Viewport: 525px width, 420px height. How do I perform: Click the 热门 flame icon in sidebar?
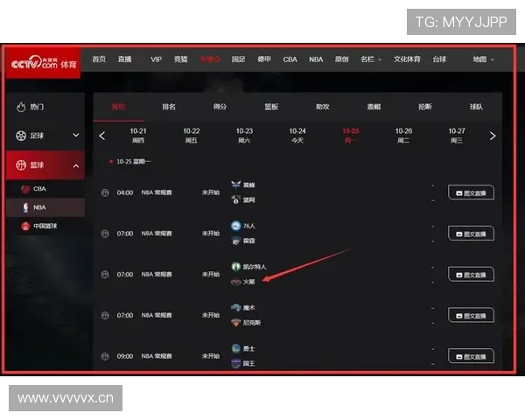(22, 107)
